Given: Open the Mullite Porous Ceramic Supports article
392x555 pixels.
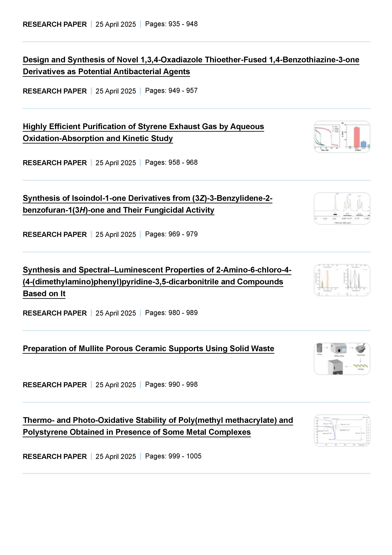Looking at the screenshot, I should pos(148,348).
